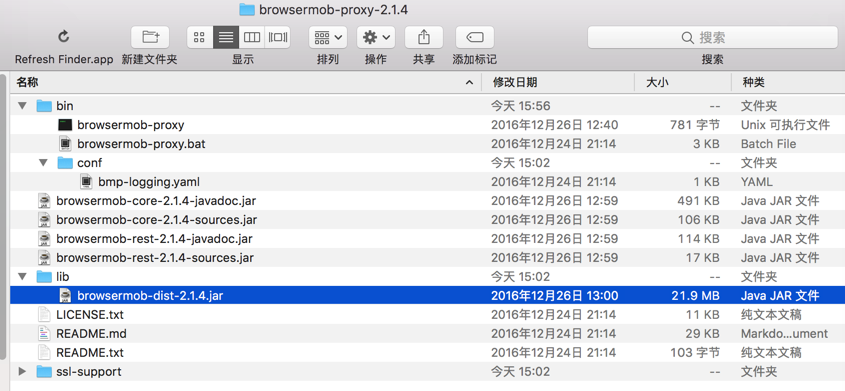This screenshot has width=845, height=391.
Task: Click the Markdo...ument kind cell
Action: click(x=784, y=333)
